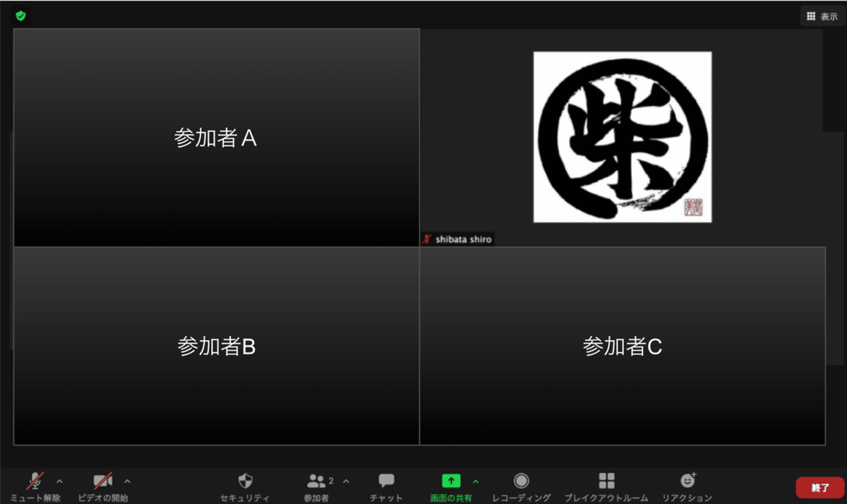Open screen share options chevron

pos(476,481)
